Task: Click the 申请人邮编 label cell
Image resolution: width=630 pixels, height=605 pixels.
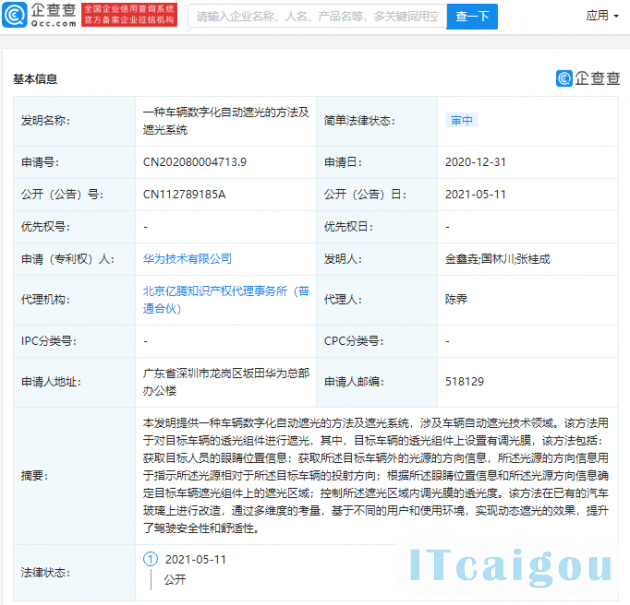Action: tap(377, 382)
